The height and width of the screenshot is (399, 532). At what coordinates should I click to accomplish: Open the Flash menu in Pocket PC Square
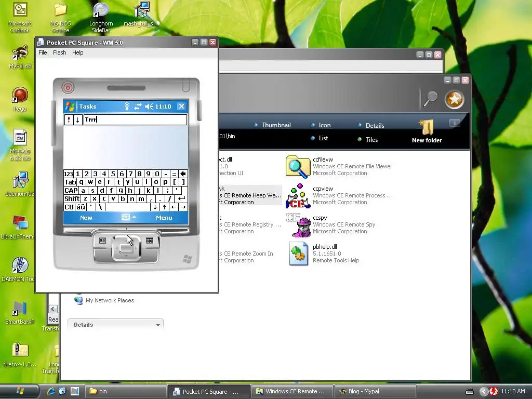(59, 52)
